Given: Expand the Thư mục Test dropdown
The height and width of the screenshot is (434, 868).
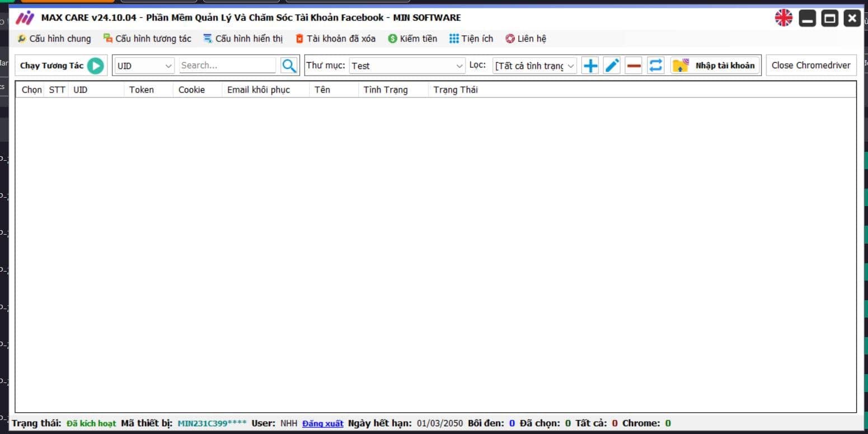Looking at the screenshot, I should tap(407, 66).
